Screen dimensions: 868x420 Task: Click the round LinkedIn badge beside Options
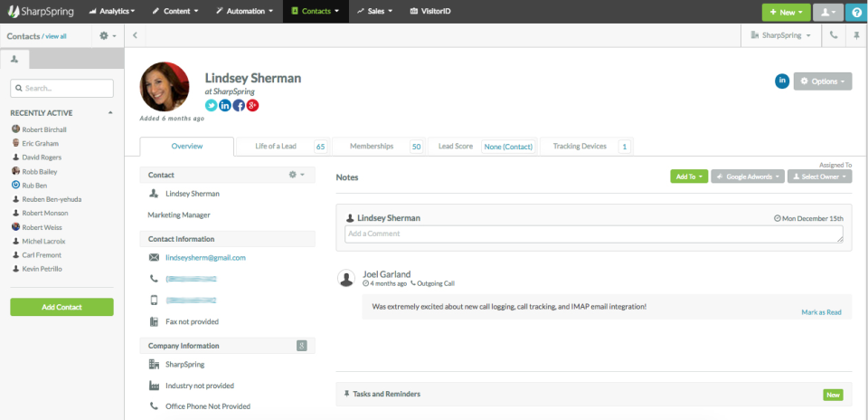pos(782,81)
